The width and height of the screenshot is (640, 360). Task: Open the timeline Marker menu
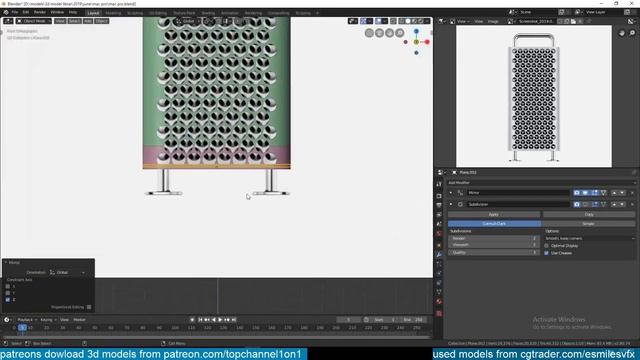[79, 320]
